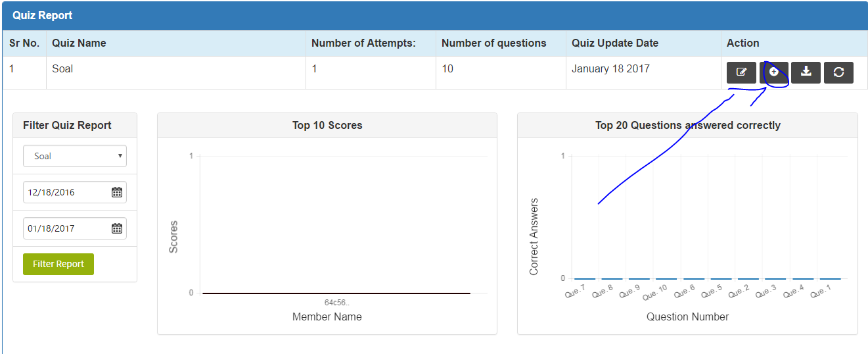
Task: Click the Que. 7 bar label
Action: pyautogui.click(x=575, y=292)
